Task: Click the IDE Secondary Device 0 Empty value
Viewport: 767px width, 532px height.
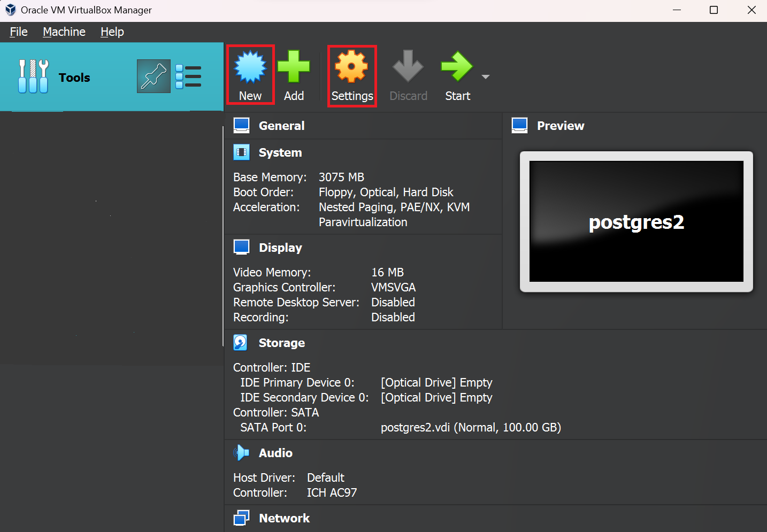Action: point(436,397)
